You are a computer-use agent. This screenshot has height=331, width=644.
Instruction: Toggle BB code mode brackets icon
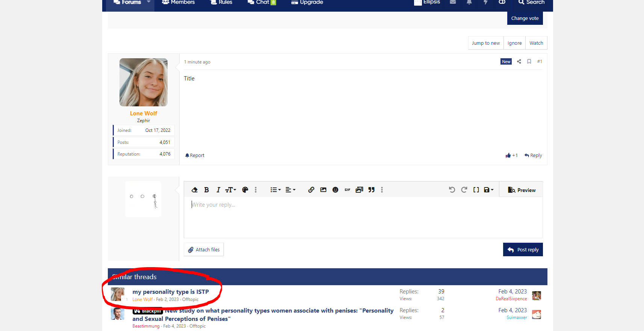[x=476, y=190]
